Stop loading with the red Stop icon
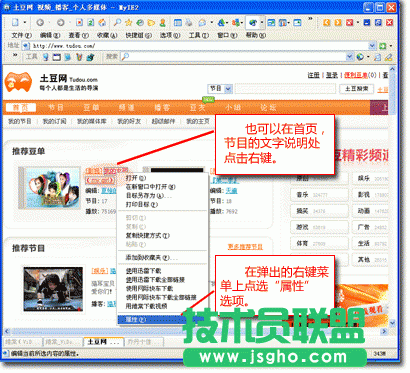410x373 pixels. (x=79, y=23)
